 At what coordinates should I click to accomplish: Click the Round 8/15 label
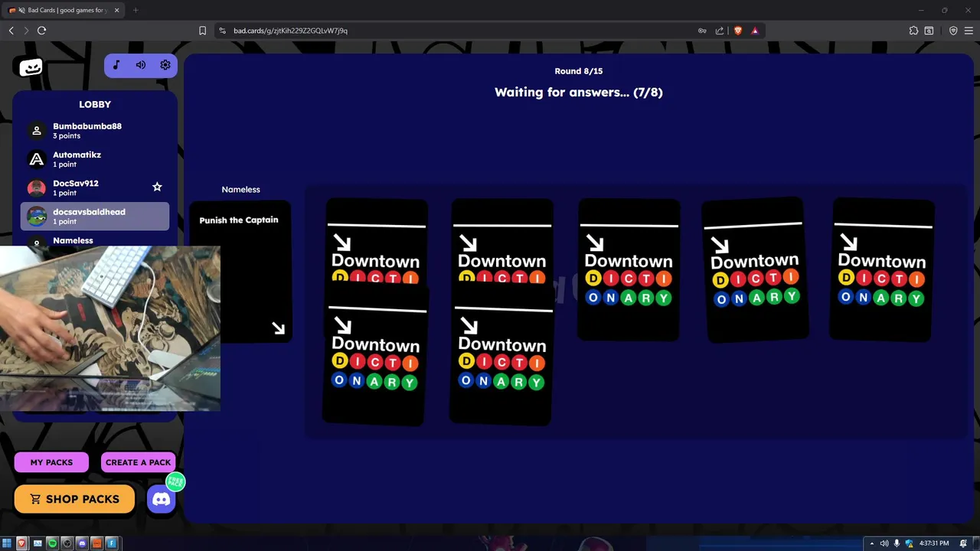coord(579,71)
